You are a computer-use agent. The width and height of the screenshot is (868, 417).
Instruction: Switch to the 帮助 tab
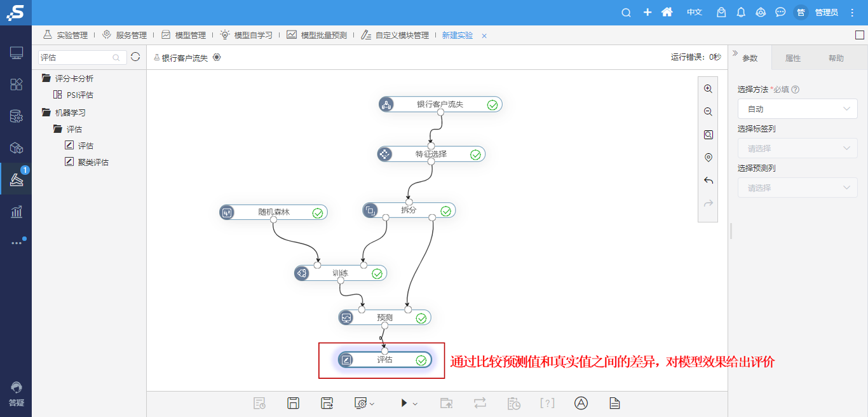tap(836, 58)
